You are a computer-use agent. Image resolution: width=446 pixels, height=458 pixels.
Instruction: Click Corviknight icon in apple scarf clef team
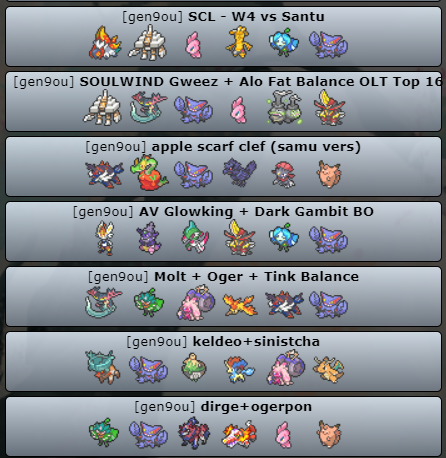239,172
